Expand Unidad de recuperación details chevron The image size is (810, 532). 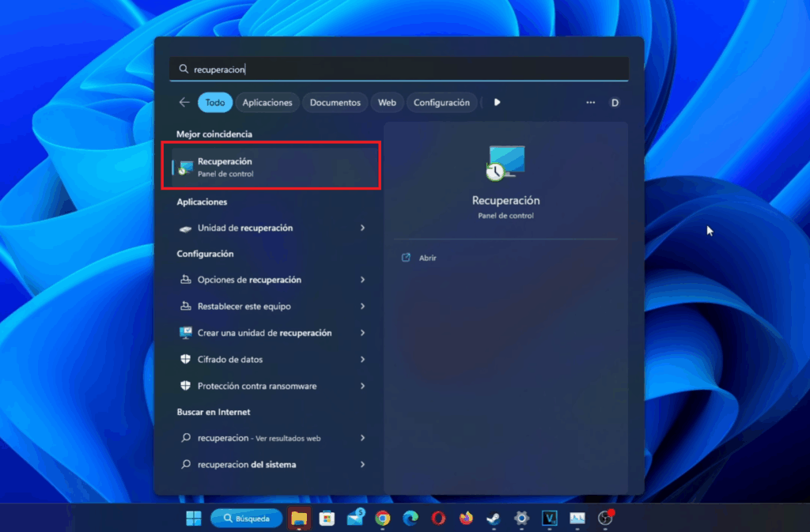pyautogui.click(x=362, y=228)
